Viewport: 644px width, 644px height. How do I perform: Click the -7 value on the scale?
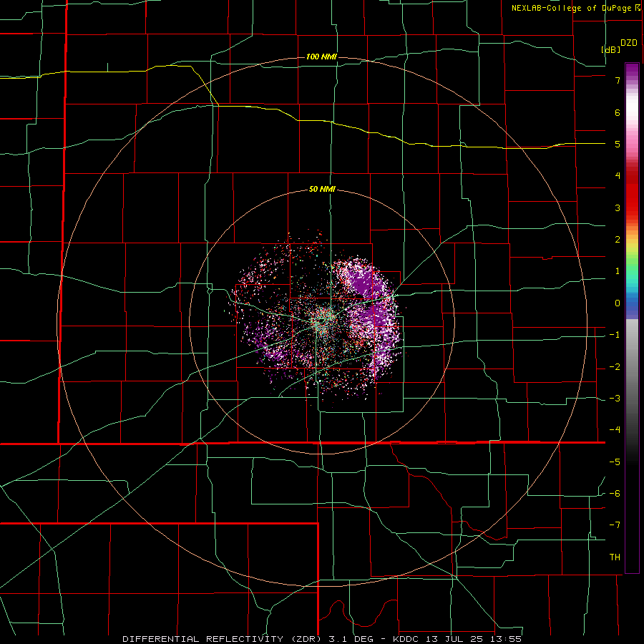coord(615,525)
